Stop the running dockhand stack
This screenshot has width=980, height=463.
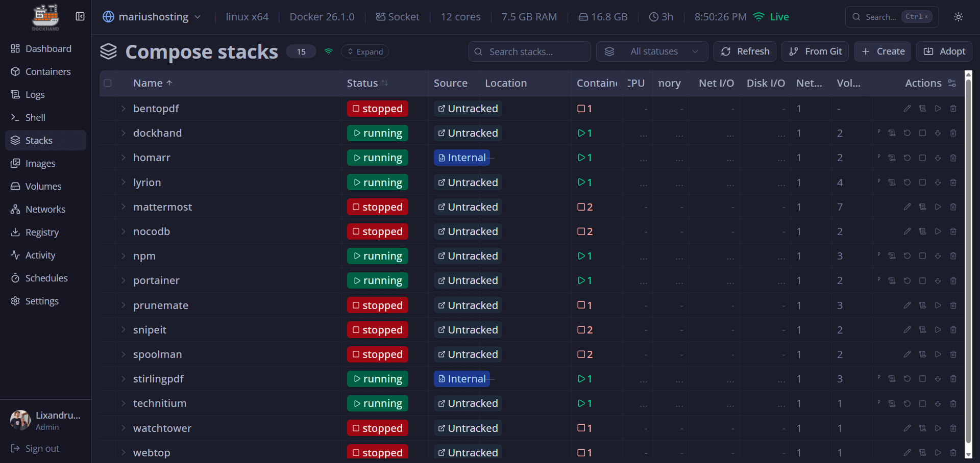point(922,133)
